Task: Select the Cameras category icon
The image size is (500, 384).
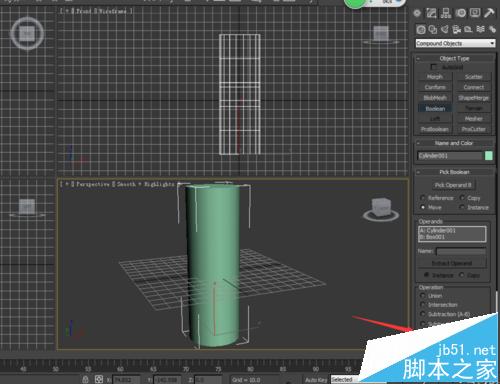Action: click(456, 30)
